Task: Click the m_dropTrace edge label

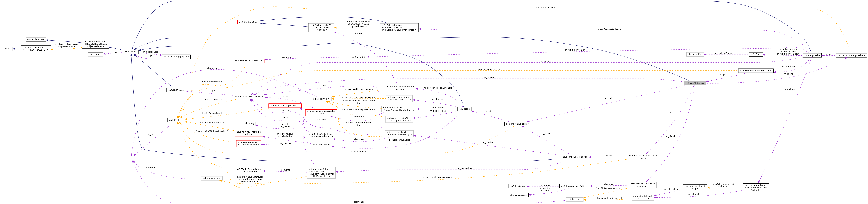Action: [x=789, y=89]
